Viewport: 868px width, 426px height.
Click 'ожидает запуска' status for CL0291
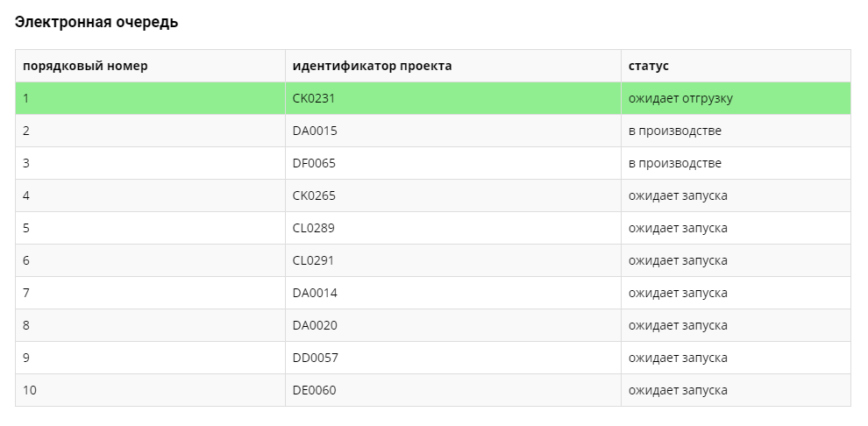click(678, 260)
